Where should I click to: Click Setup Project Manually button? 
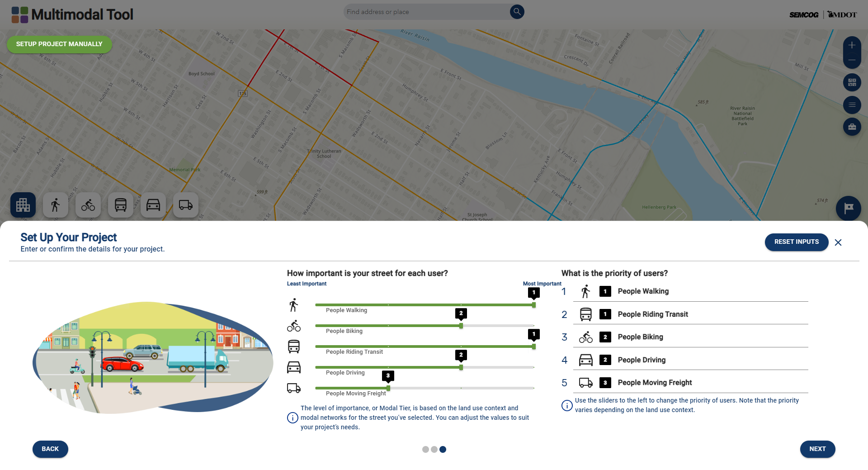click(59, 44)
